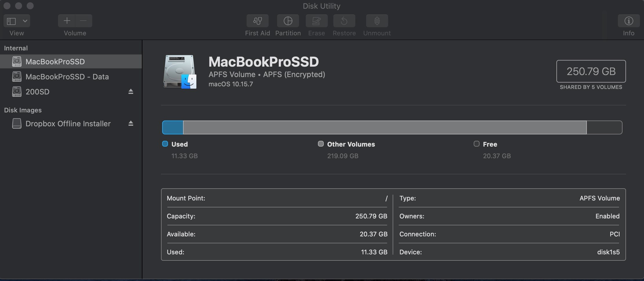Click the blue Used color indicator
Viewport: 644px width, 281px height.
coord(165,144)
